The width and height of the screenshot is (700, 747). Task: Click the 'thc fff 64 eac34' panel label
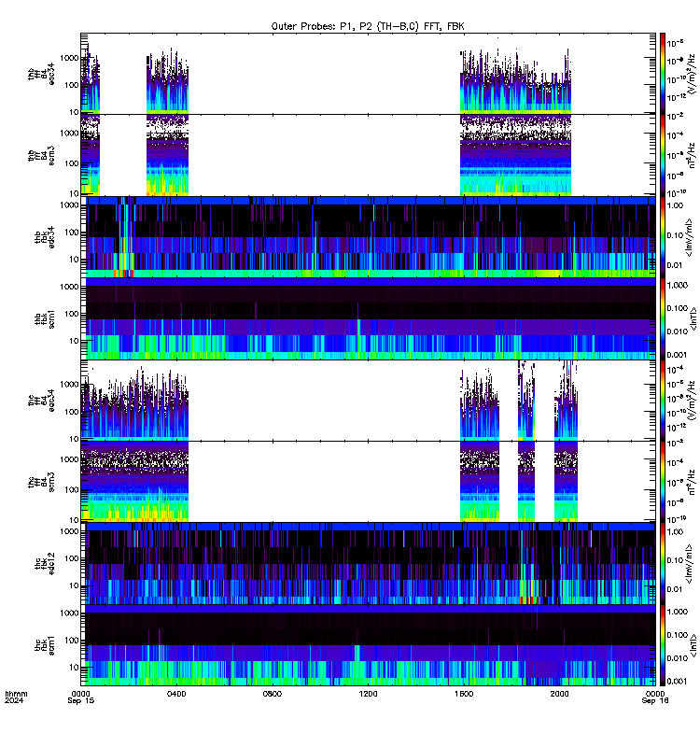point(41,402)
